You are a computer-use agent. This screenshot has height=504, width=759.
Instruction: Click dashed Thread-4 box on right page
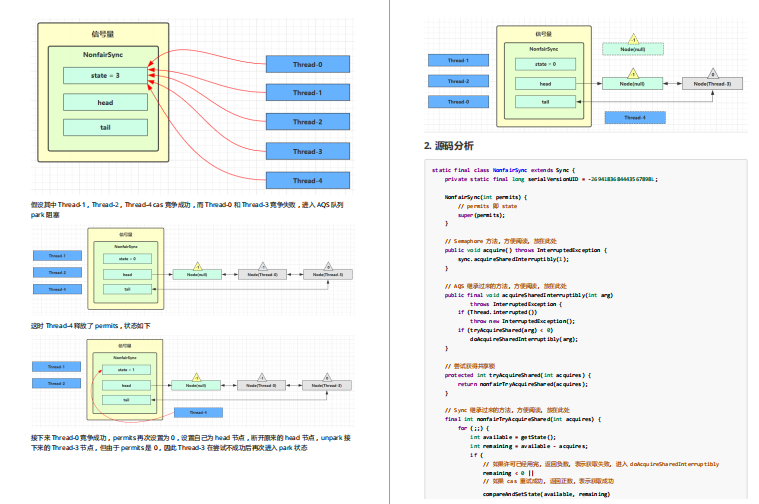[635, 118]
